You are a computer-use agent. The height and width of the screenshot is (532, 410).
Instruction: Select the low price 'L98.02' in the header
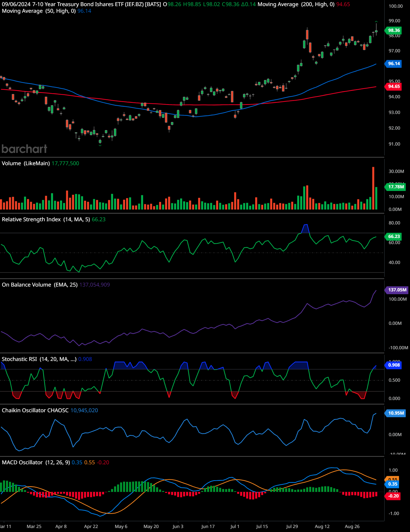[x=211, y=5]
